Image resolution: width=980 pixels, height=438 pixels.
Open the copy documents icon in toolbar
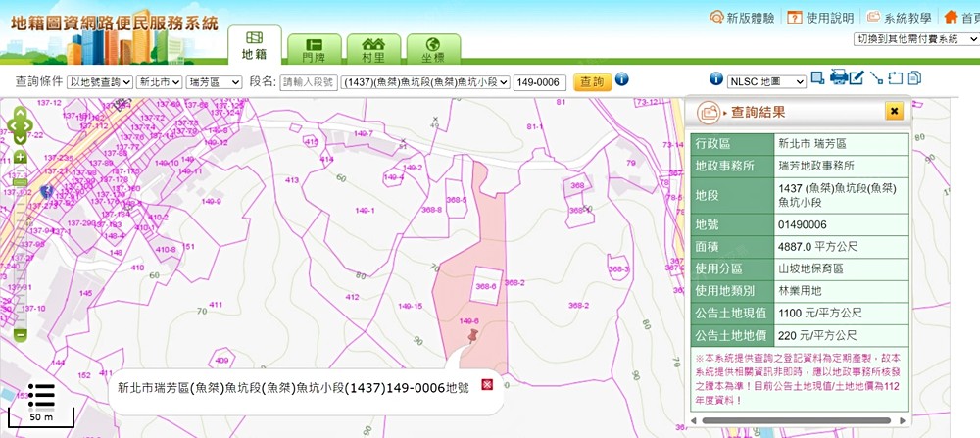click(x=913, y=78)
